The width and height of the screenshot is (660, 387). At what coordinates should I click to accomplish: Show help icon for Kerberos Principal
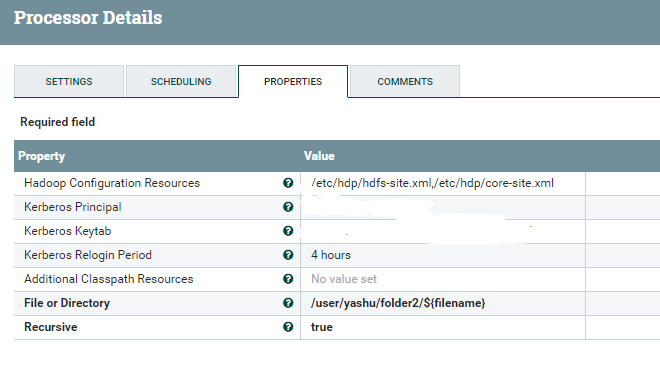288,207
